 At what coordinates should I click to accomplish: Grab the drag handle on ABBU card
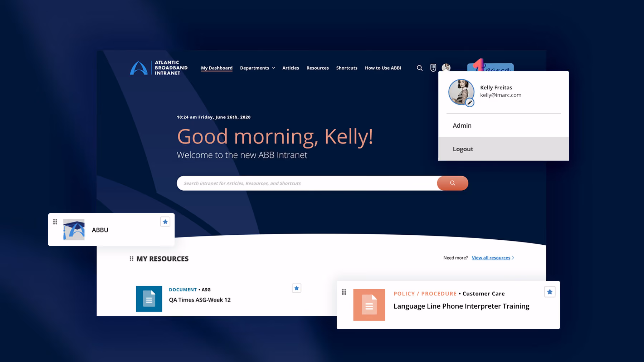(x=55, y=222)
